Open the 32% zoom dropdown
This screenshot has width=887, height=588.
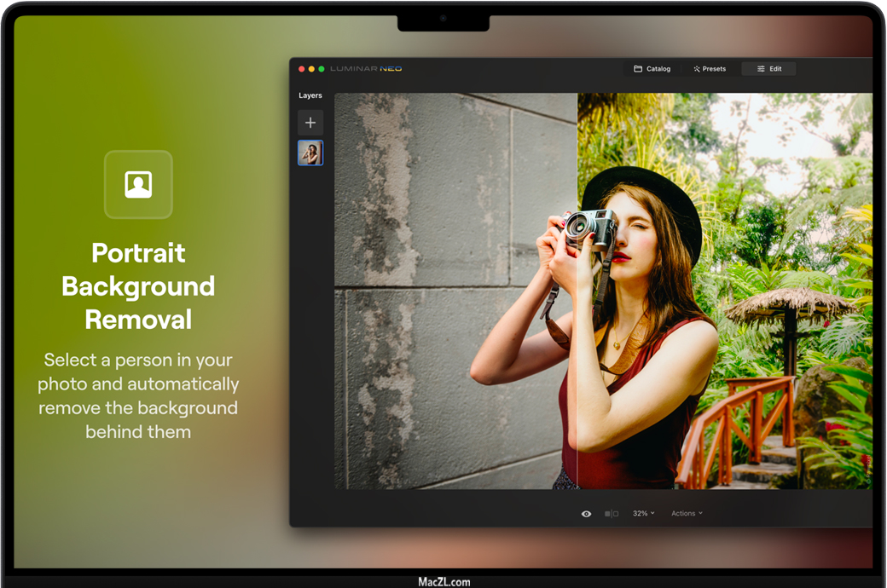click(644, 513)
